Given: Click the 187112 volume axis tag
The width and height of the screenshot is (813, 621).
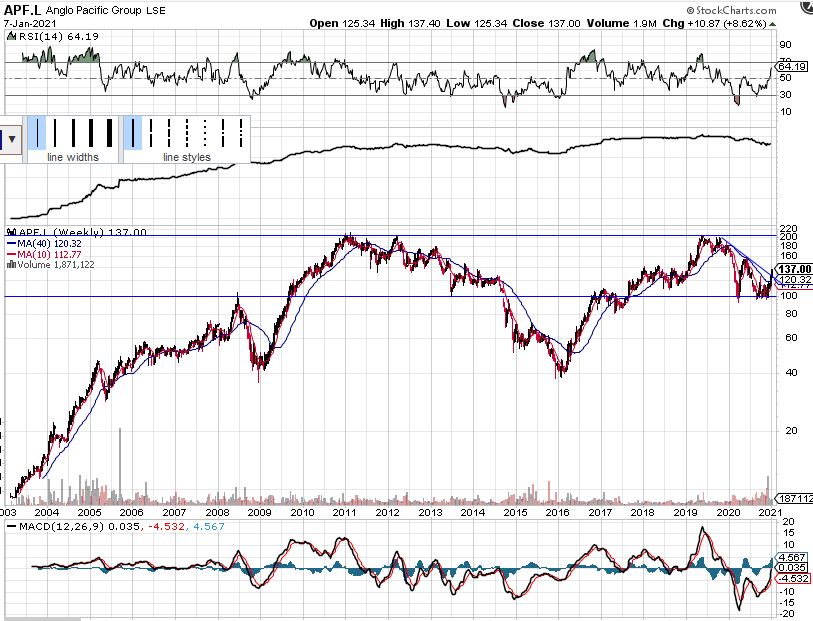Looking at the screenshot, I should [x=794, y=499].
